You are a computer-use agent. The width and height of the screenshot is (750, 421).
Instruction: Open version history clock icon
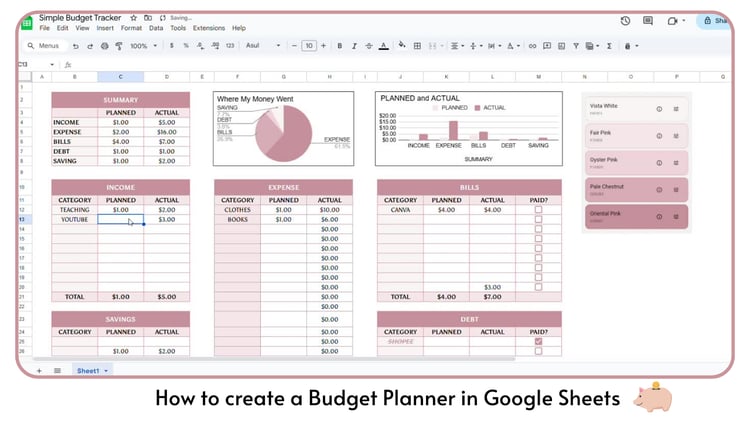(625, 21)
